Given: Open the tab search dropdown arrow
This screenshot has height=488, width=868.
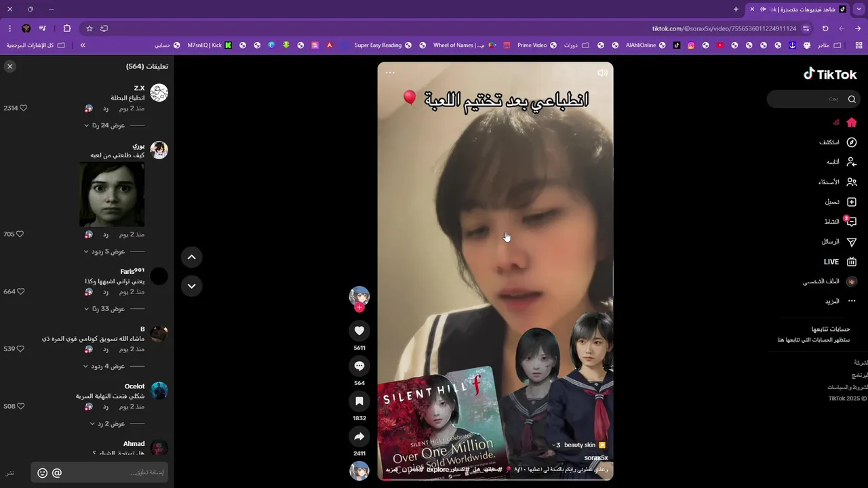Looking at the screenshot, I should (860, 9).
